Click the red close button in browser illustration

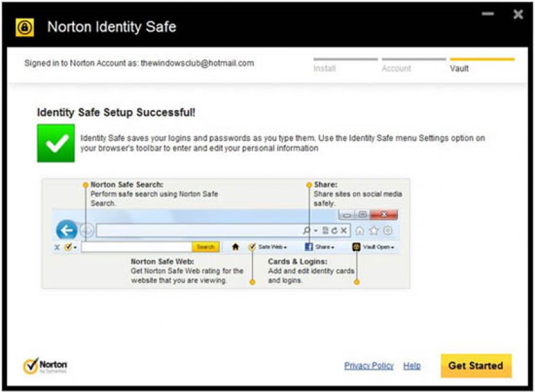384,215
